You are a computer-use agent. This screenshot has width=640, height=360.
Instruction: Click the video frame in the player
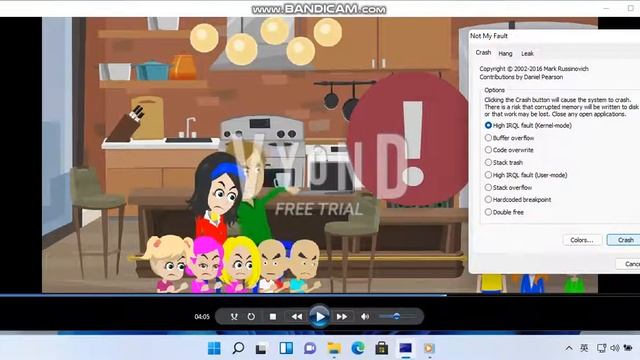[255, 155]
